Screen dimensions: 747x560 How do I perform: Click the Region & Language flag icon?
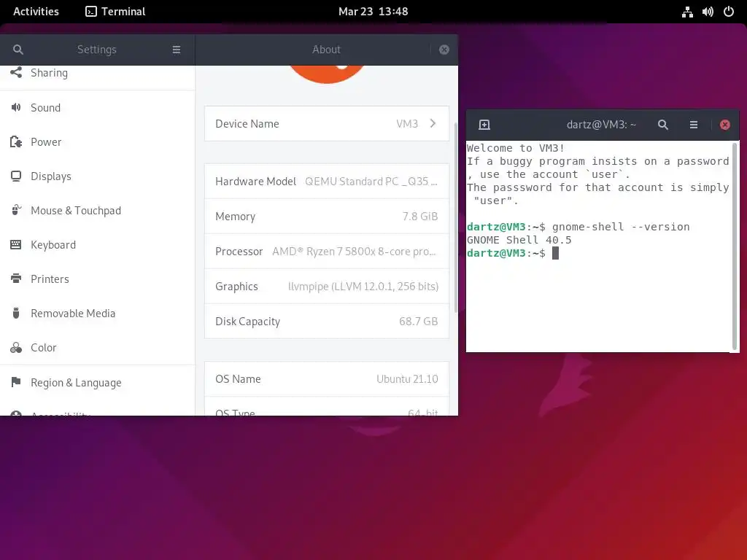tap(16, 382)
